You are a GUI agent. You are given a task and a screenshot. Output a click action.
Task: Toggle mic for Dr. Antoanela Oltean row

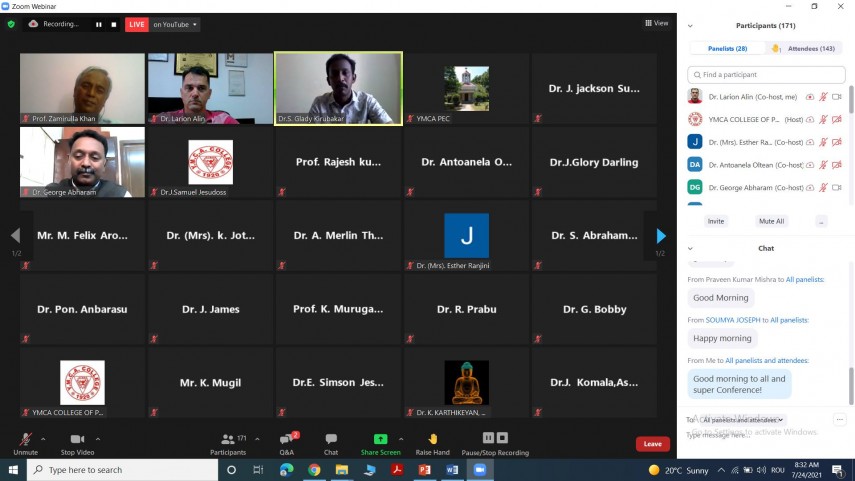click(823, 165)
